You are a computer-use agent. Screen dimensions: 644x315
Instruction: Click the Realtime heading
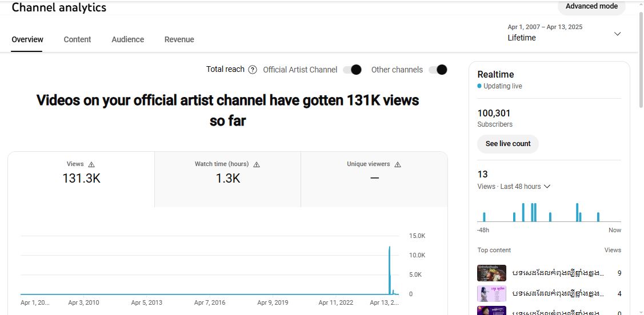coord(495,75)
